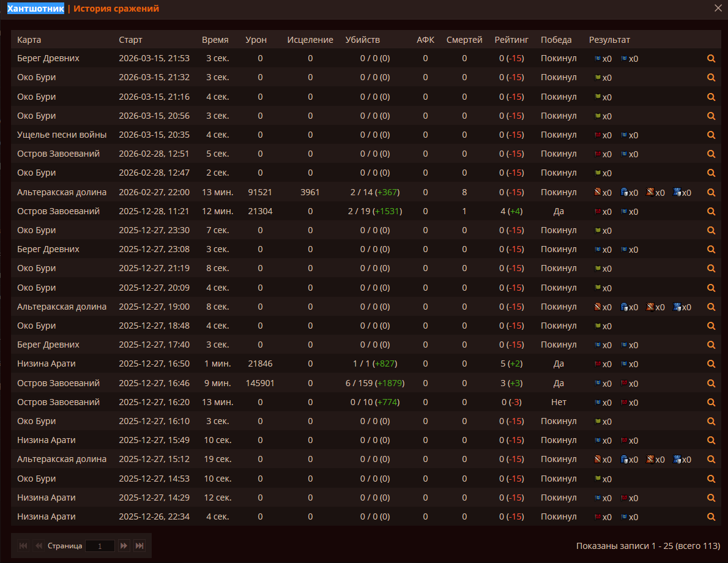The image size is (728, 563).
Task: Inspect the Остров Завоеваний 2025-12-28 battle
Action: click(711, 211)
